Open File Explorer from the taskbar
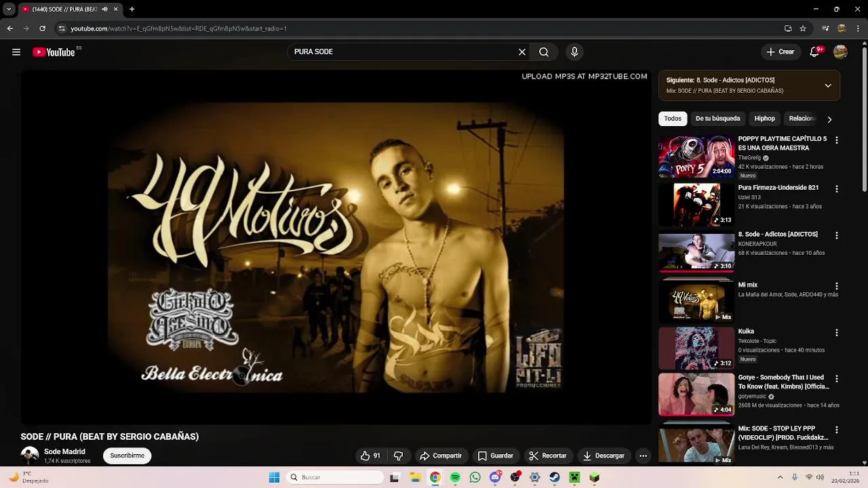This screenshot has width=868, height=488. pos(415,477)
